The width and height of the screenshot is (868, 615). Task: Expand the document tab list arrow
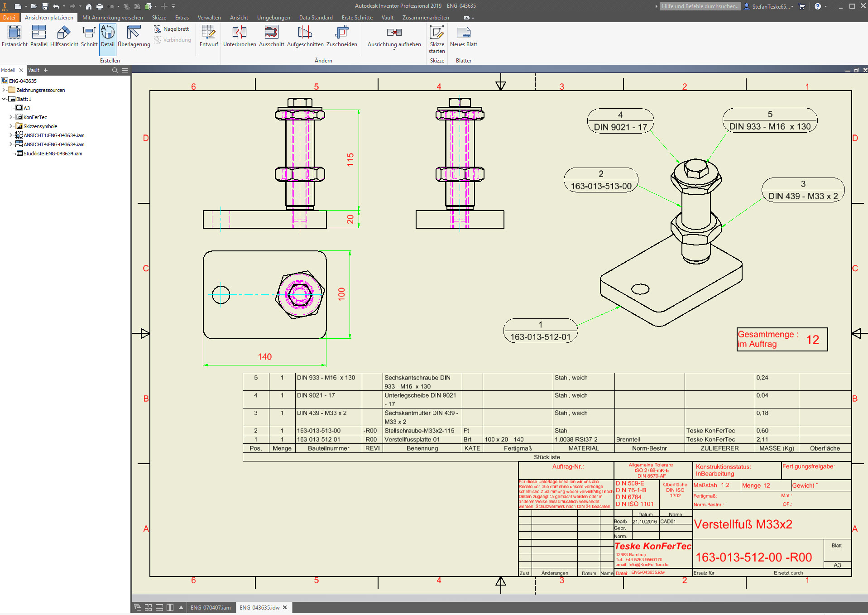(x=181, y=607)
